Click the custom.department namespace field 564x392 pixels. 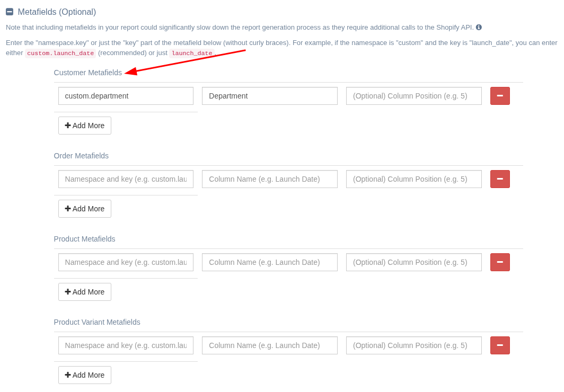tap(126, 96)
